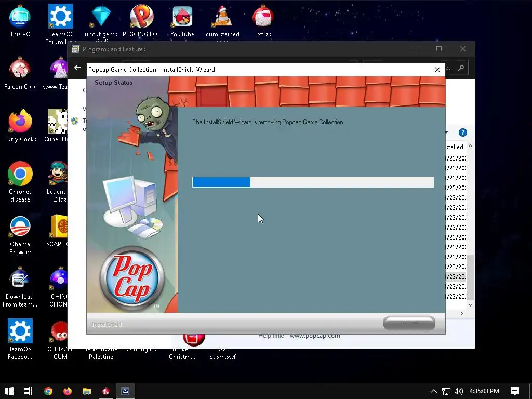Show hidden system tray icons
The width and height of the screenshot is (532, 399).
click(433, 391)
